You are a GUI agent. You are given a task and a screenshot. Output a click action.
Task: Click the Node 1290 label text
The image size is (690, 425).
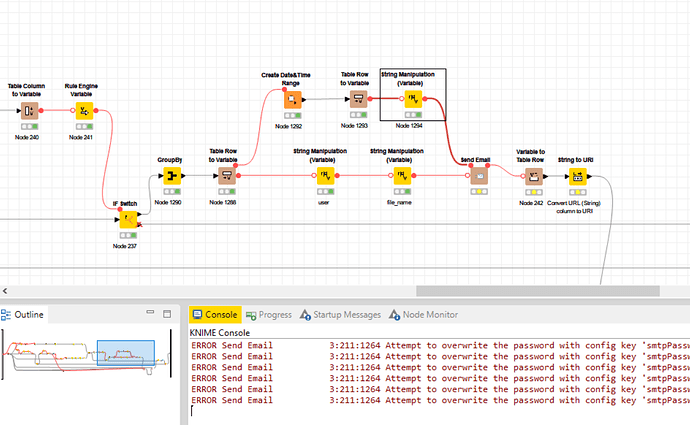[x=168, y=202]
